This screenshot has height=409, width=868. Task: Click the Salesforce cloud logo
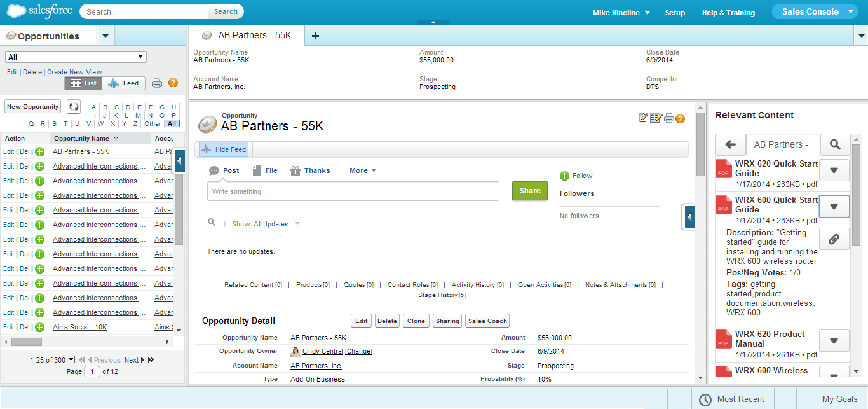click(39, 11)
